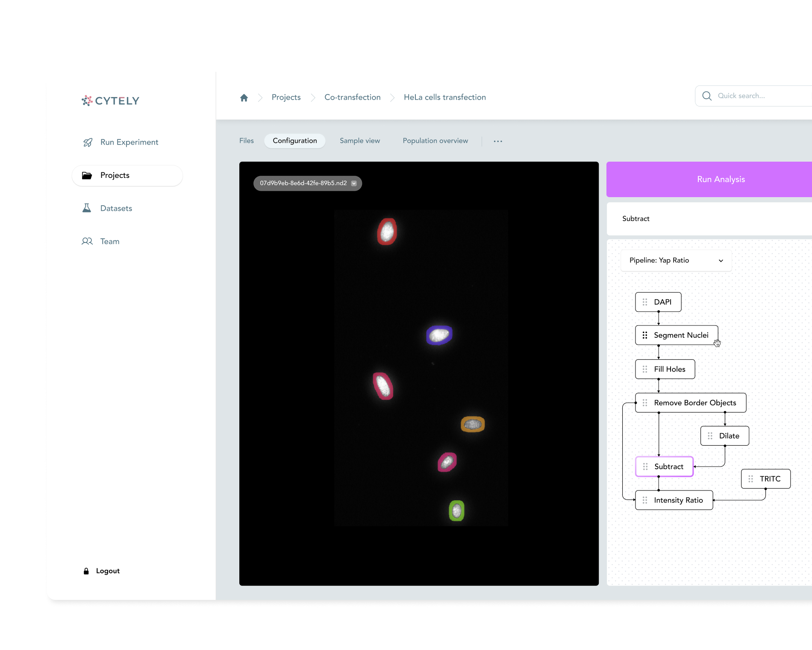
Task: Click the drag handle on the TRITC node
Action: point(751,479)
